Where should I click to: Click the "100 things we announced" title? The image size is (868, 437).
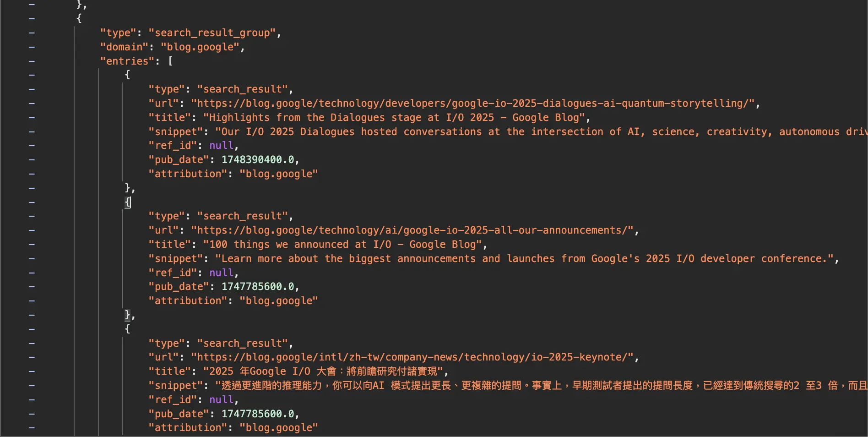pyautogui.click(x=342, y=245)
